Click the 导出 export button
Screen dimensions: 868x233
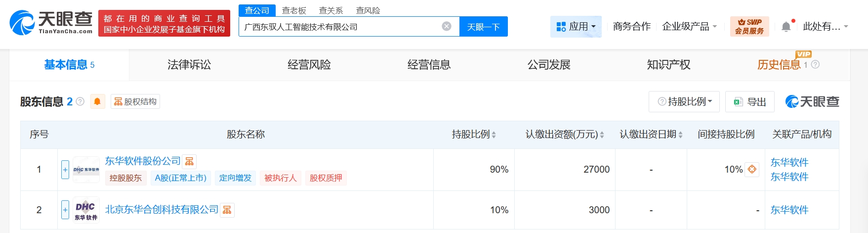(x=750, y=102)
